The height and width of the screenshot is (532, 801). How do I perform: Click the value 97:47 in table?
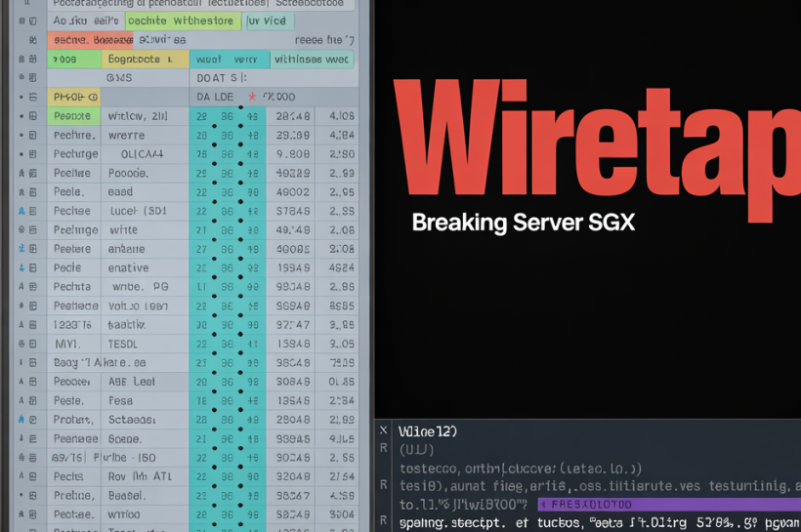point(293,325)
